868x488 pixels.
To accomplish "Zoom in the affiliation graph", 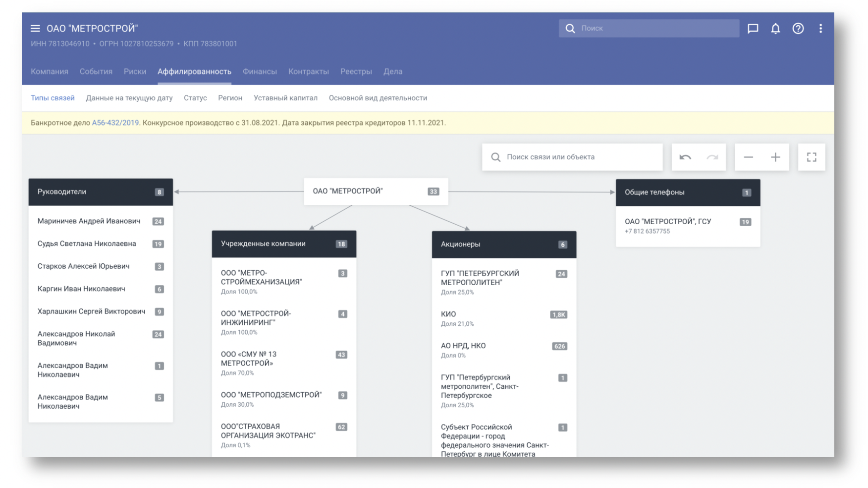I will (x=775, y=157).
